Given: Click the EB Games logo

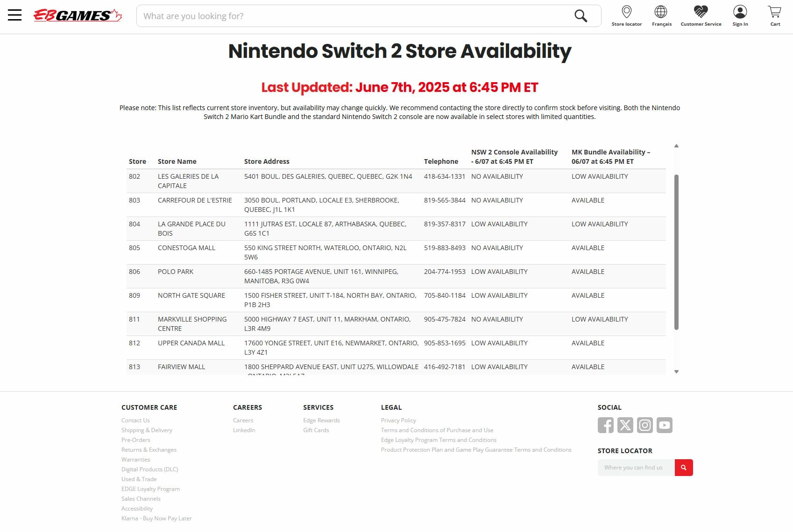Looking at the screenshot, I should (x=78, y=15).
